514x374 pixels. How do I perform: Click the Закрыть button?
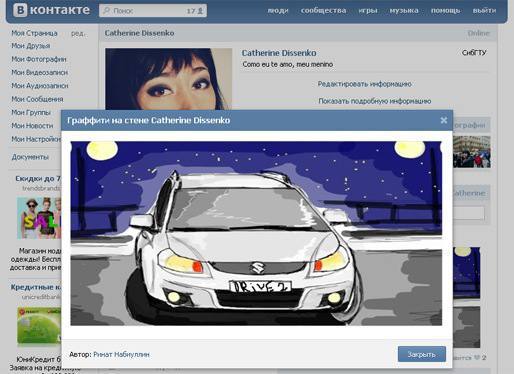pyautogui.click(x=422, y=354)
